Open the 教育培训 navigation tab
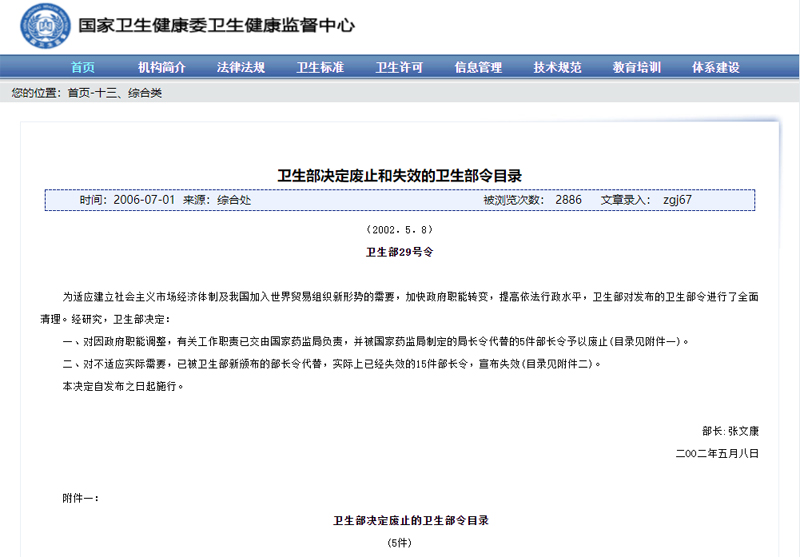800x557 pixels. (637, 68)
